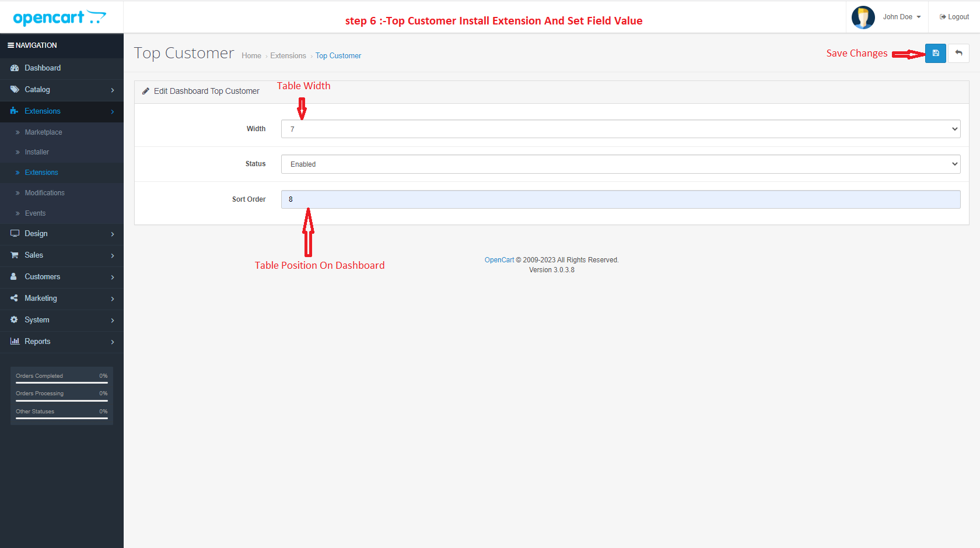Click the Dashboard gauge icon in sidebar

click(x=15, y=68)
